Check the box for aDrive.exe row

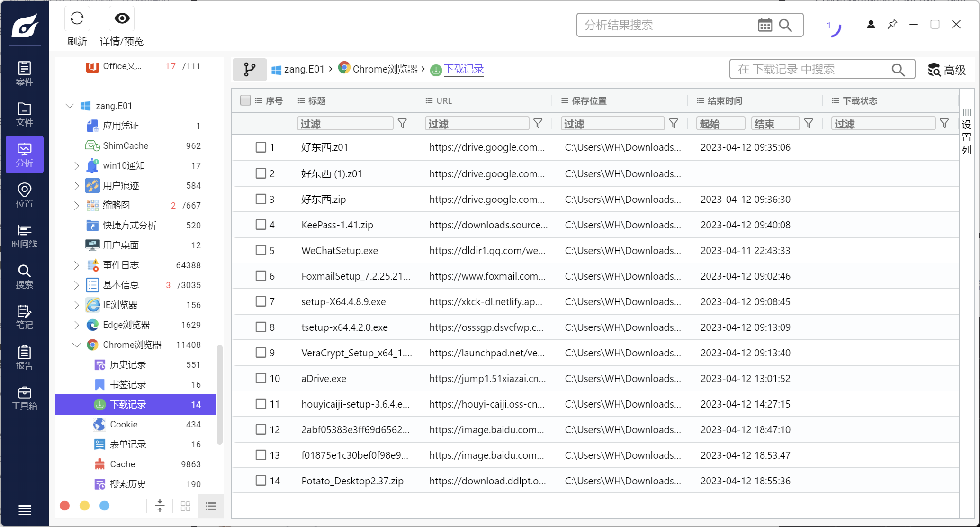pyautogui.click(x=261, y=378)
